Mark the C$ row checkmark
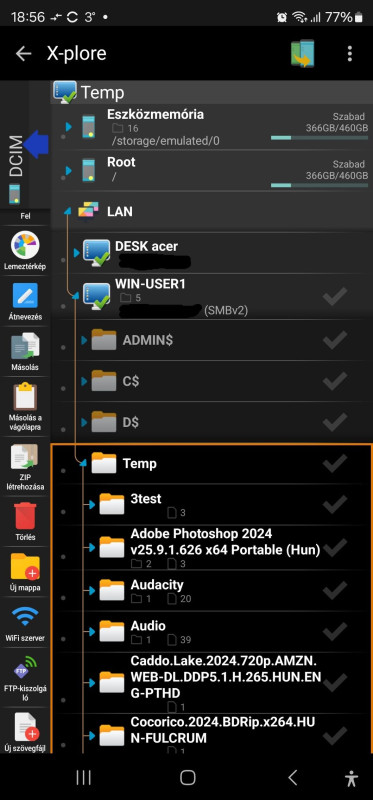This screenshot has width=373, height=800. 335,381
